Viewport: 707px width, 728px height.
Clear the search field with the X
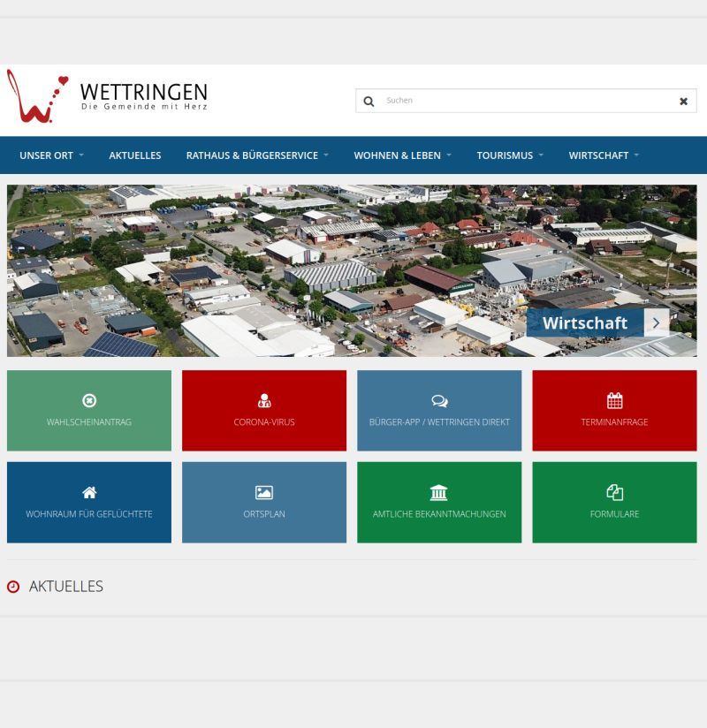(683, 101)
